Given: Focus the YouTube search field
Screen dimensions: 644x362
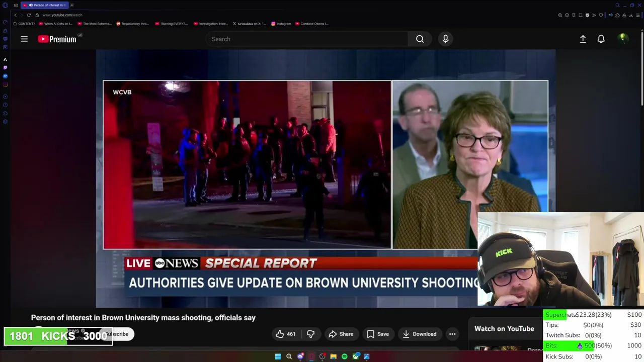Looking at the screenshot, I should 307,39.
